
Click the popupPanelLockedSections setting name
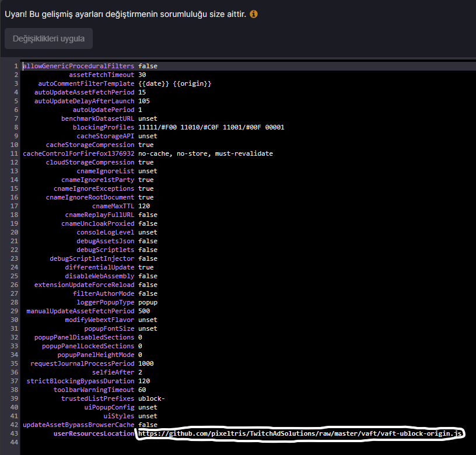pos(88,346)
